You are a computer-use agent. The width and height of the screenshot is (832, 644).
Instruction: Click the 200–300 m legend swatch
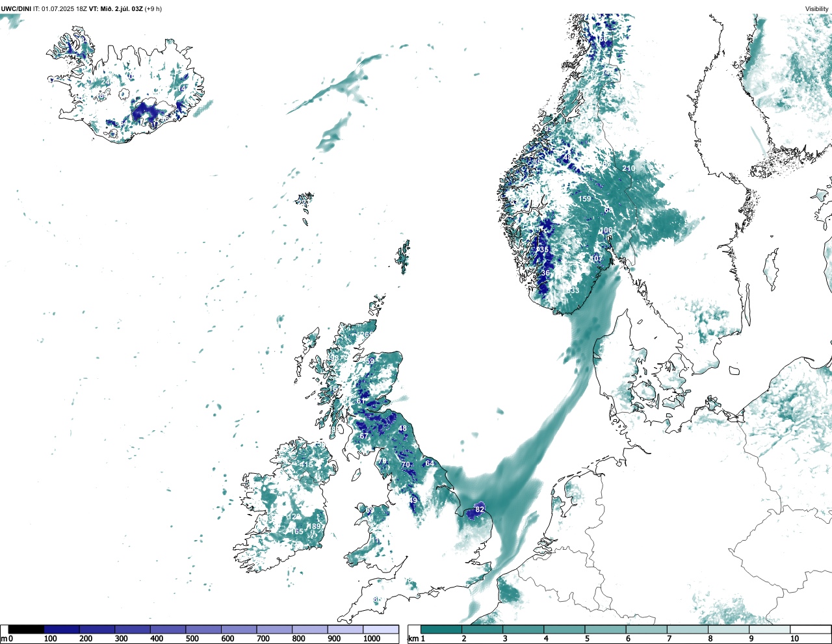(x=97, y=629)
